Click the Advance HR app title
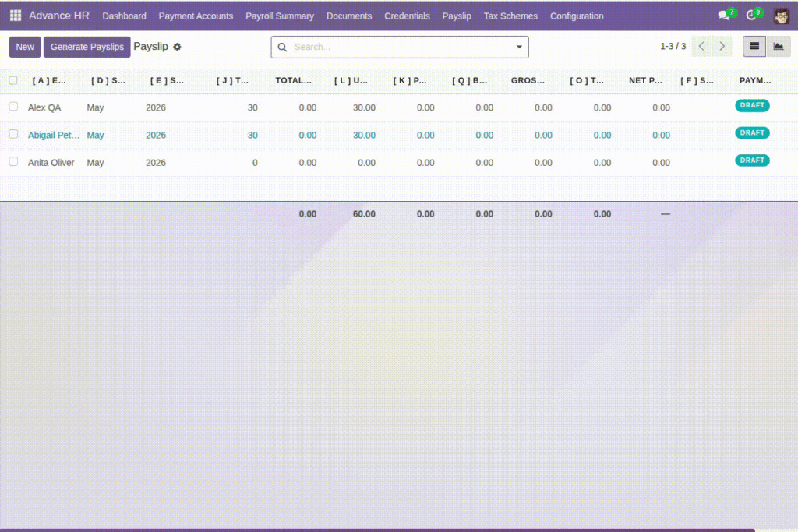This screenshot has height=532, width=798. coord(59,16)
